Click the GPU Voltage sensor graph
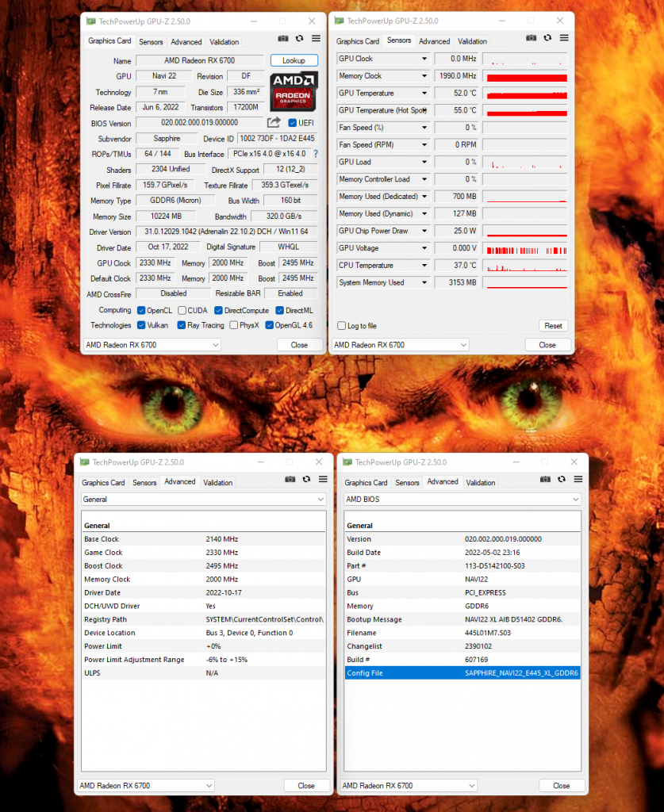 524,248
